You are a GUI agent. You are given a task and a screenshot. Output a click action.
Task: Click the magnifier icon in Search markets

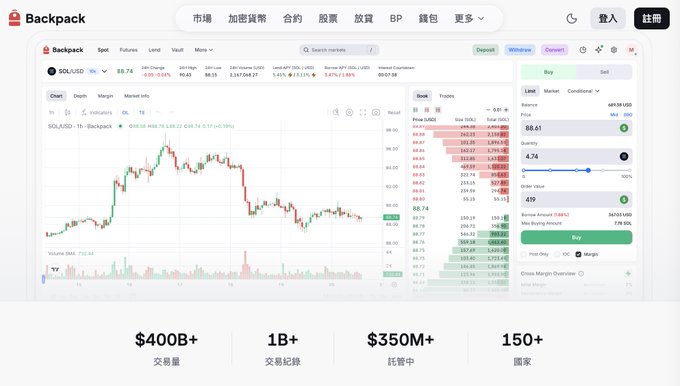coord(306,50)
